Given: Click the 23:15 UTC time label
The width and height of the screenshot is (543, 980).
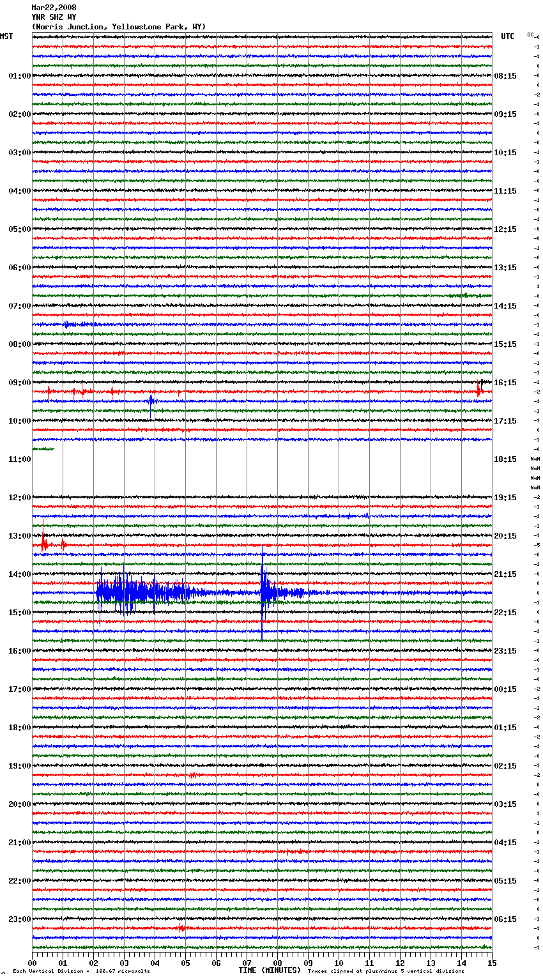Looking at the screenshot, I should pyautogui.click(x=505, y=651).
